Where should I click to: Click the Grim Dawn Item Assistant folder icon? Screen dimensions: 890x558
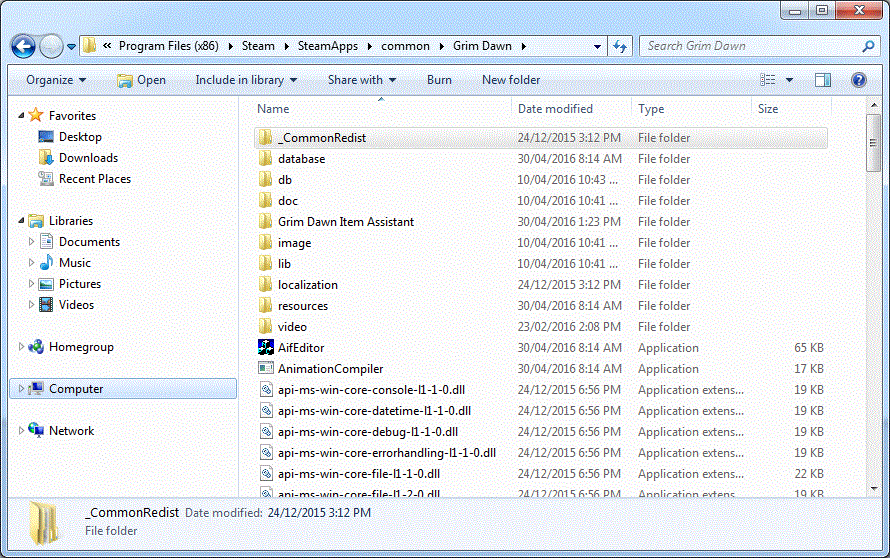point(266,222)
